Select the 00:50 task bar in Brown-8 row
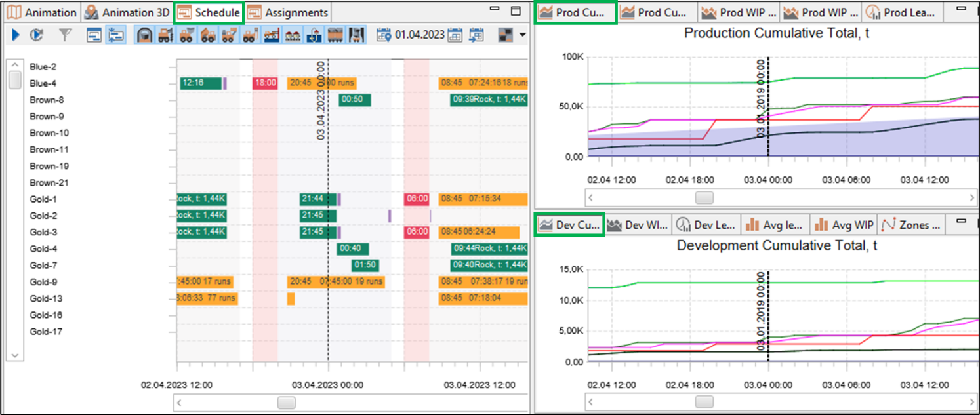Viewport: 980px width, 415px height. point(355,100)
